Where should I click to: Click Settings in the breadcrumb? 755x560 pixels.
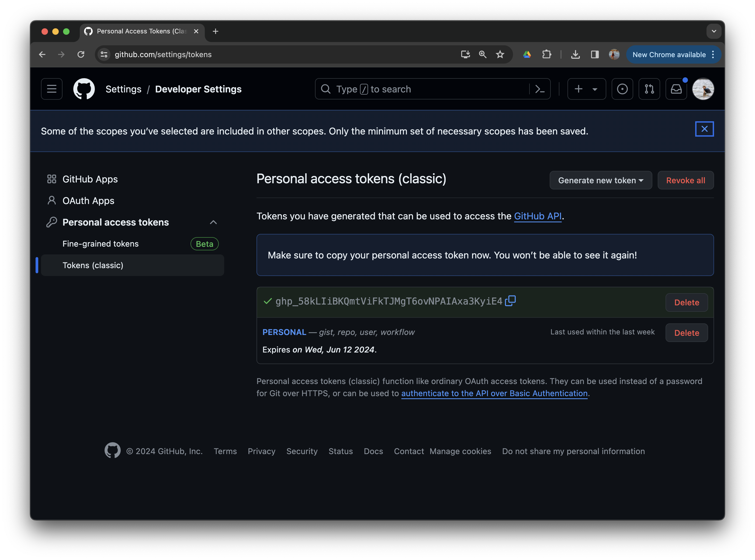(x=123, y=89)
